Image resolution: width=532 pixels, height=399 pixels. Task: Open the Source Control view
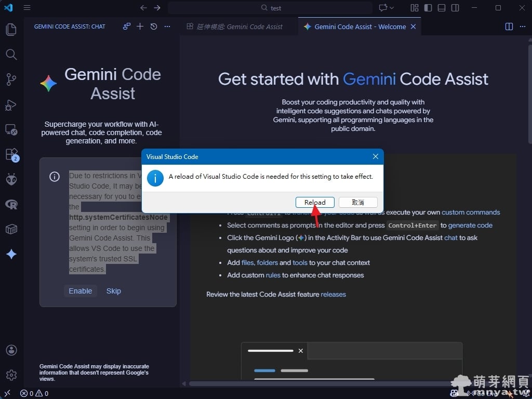[11, 79]
